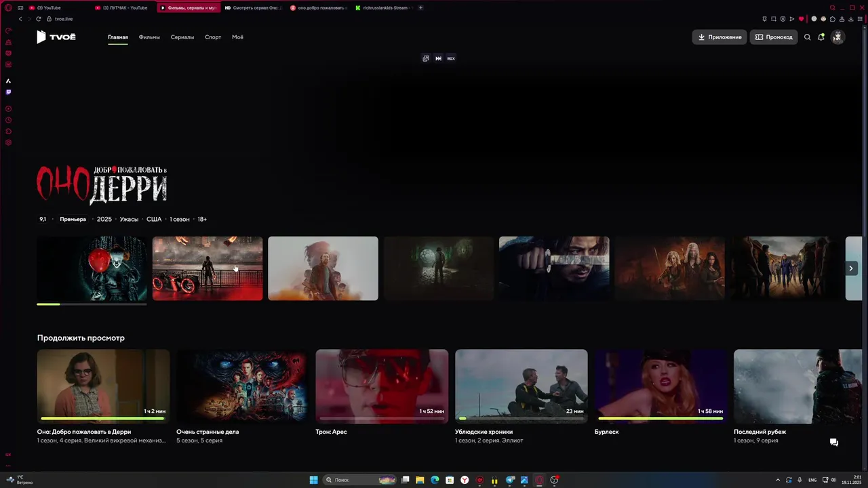Open the user profile avatar
This screenshot has height=488, width=868.
pyautogui.click(x=837, y=37)
